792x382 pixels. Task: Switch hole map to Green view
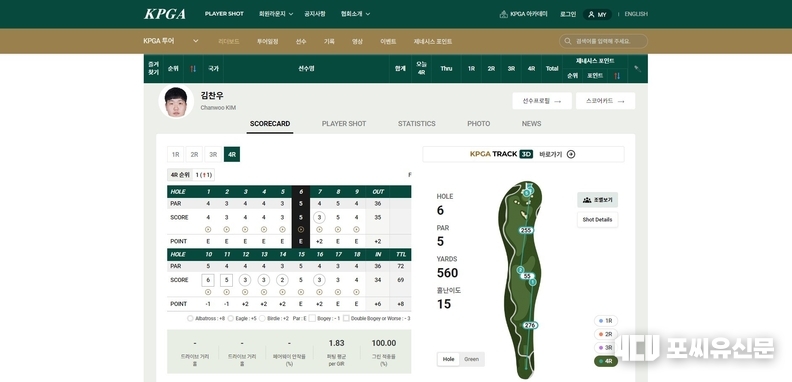click(471, 359)
